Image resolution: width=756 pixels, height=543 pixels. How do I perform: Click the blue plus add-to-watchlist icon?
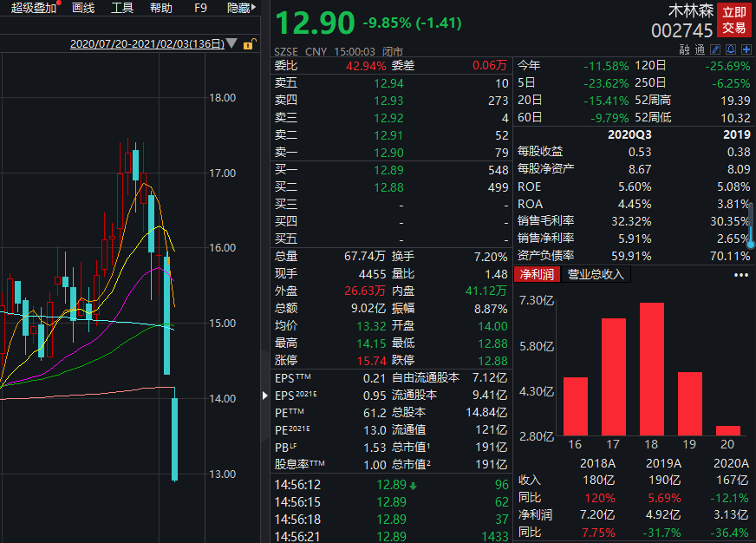coord(746,49)
